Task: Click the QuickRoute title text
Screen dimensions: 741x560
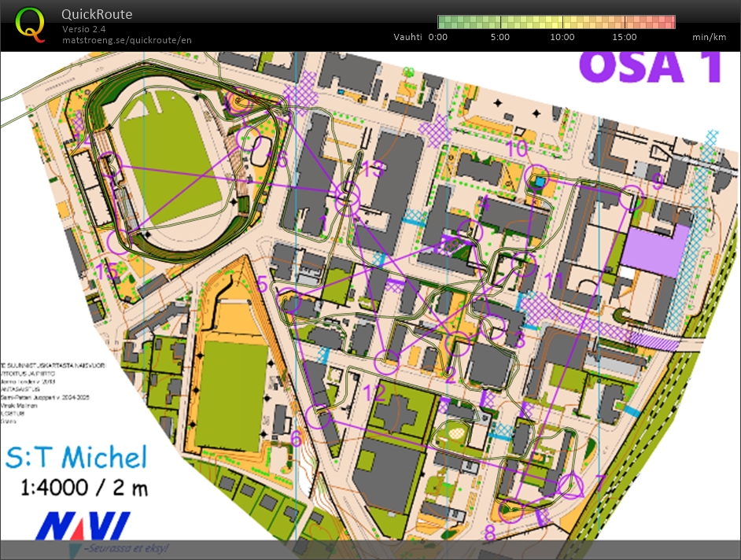Action: coord(97,14)
